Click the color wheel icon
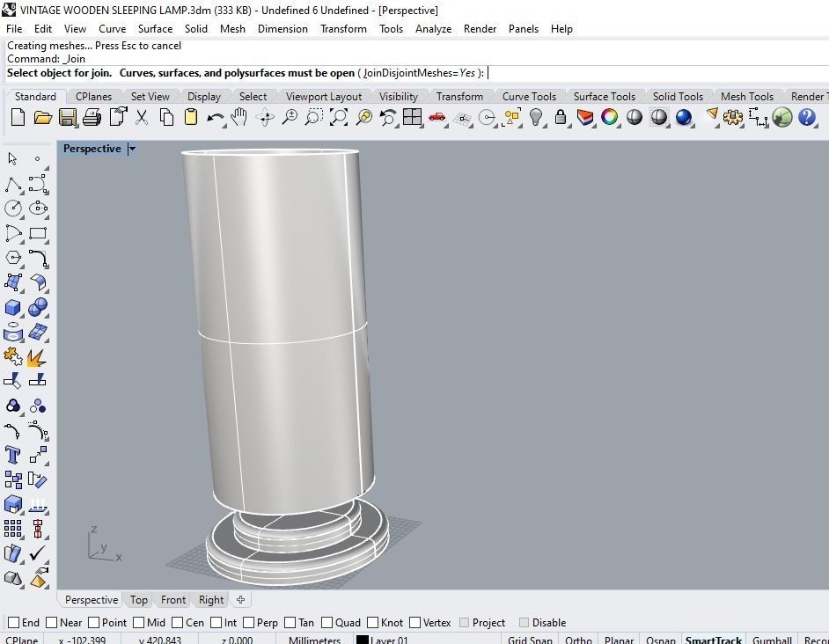This screenshot has width=829, height=644. coord(610,117)
